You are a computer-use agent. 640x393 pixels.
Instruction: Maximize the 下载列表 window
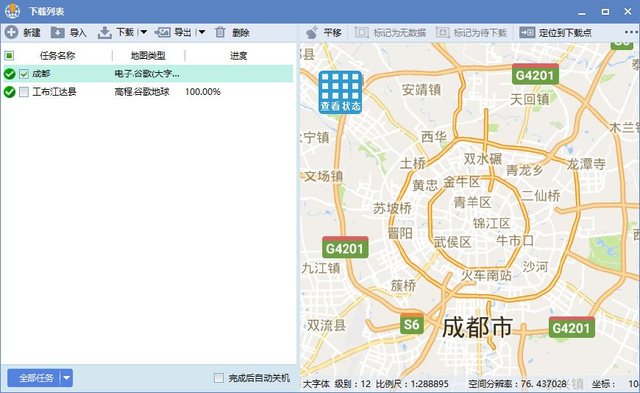pos(605,11)
